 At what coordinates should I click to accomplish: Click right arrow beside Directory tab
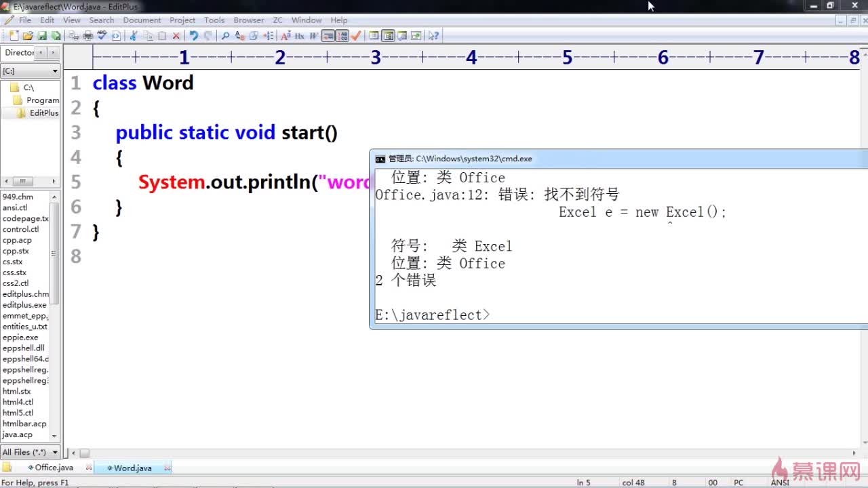coord(53,52)
